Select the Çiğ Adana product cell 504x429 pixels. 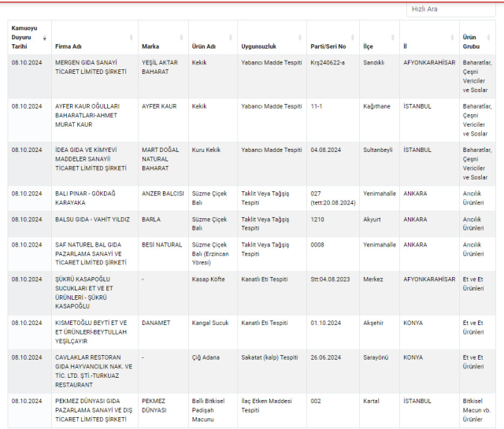208,357
